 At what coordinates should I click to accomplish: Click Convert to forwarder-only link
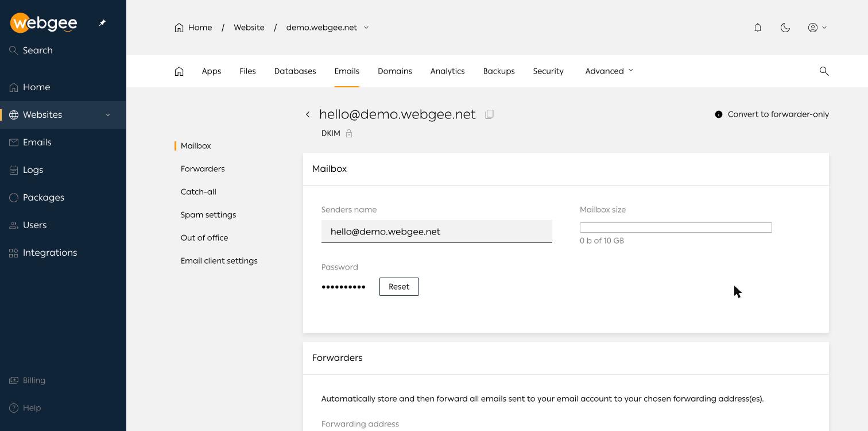[x=778, y=114]
